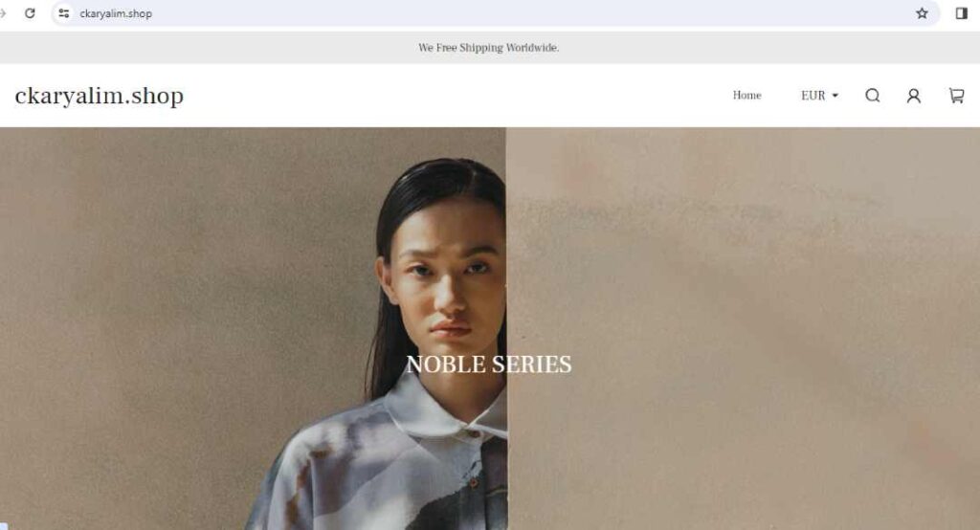Viewport: 980px width, 530px height.
Task: Click the caret beside EUR
Action: pyautogui.click(x=835, y=96)
